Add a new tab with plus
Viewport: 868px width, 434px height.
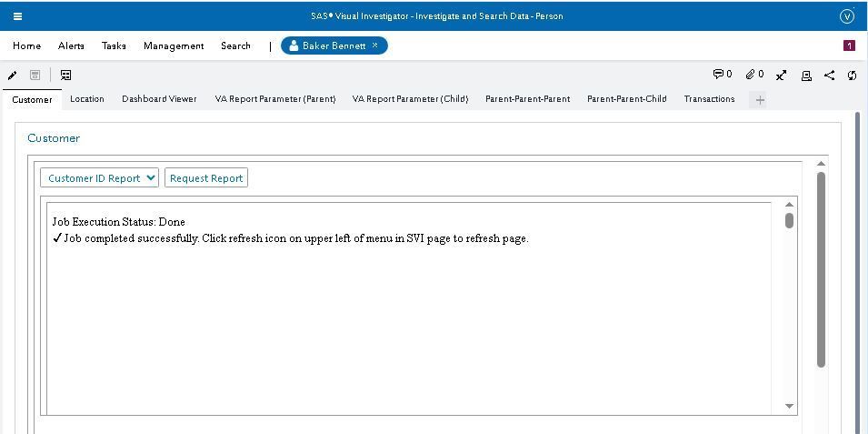[760, 100]
